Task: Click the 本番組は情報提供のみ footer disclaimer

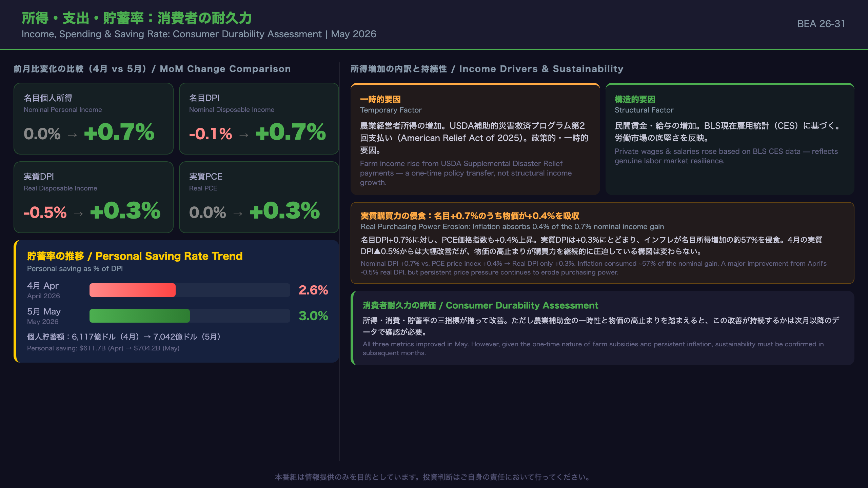Action: [434, 477]
